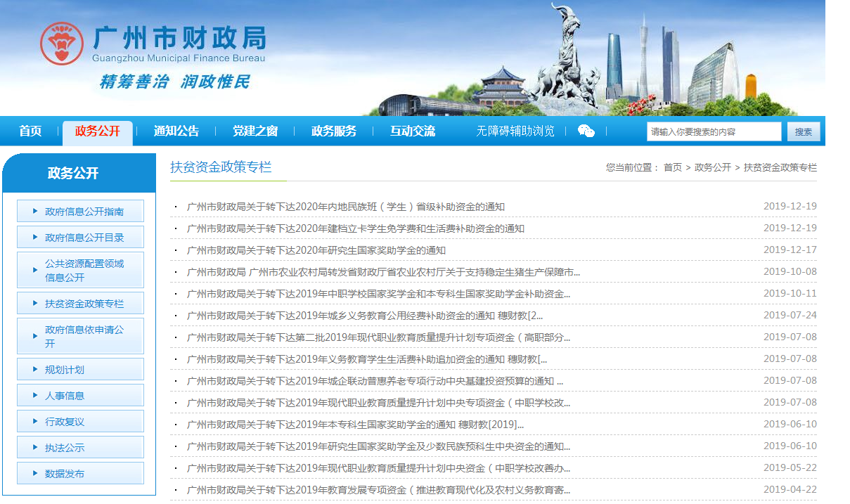This screenshot has height=504, width=850.
Task: Open 政府信息公开目录 sidebar item
Action: click(x=84, y=238)
